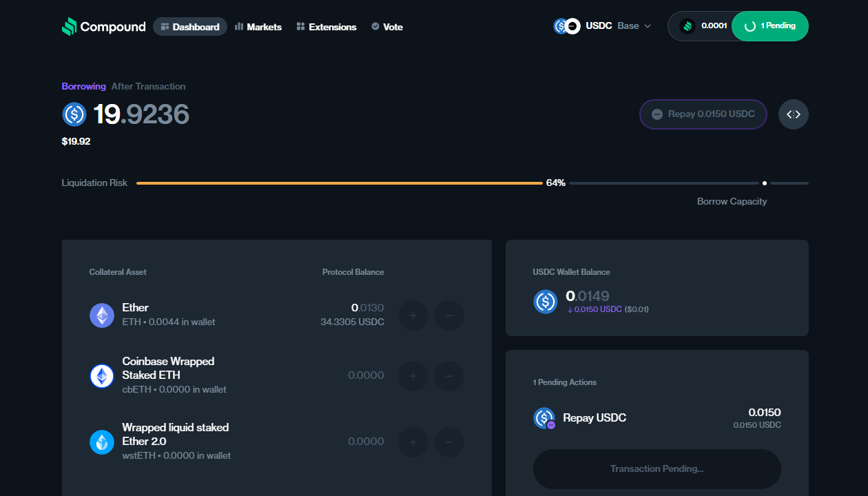
Task: Click the Borrowing label
Action: click(x=84, y=87)
